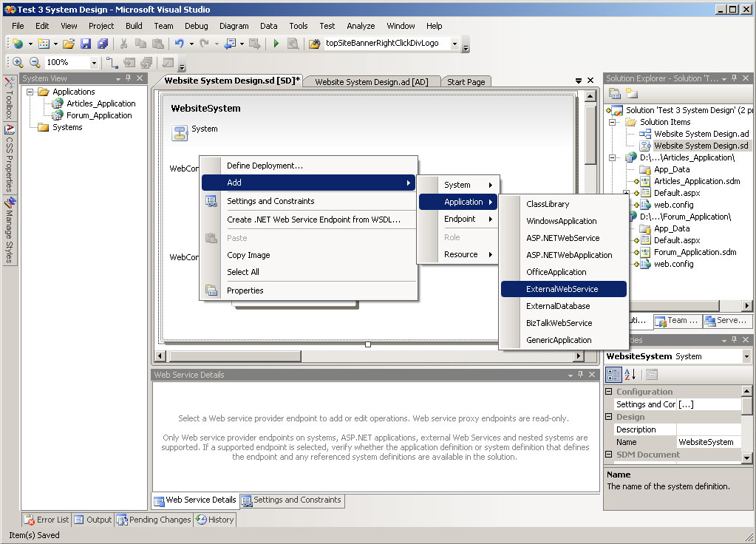Open the History tab

215,520
